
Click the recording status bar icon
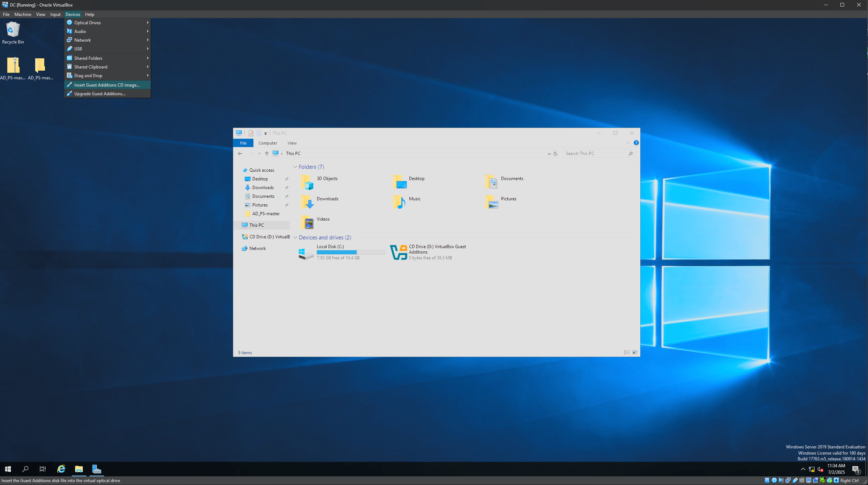tap(815, 480)
